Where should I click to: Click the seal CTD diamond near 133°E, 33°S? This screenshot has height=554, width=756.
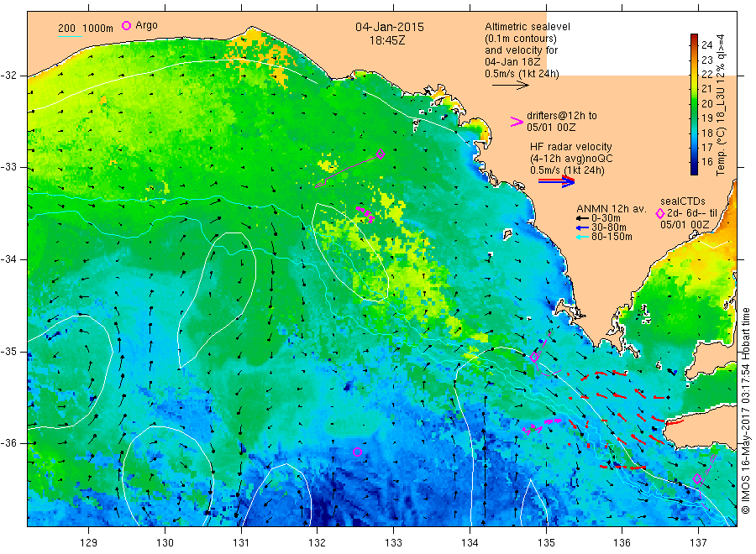click(381, 154)
